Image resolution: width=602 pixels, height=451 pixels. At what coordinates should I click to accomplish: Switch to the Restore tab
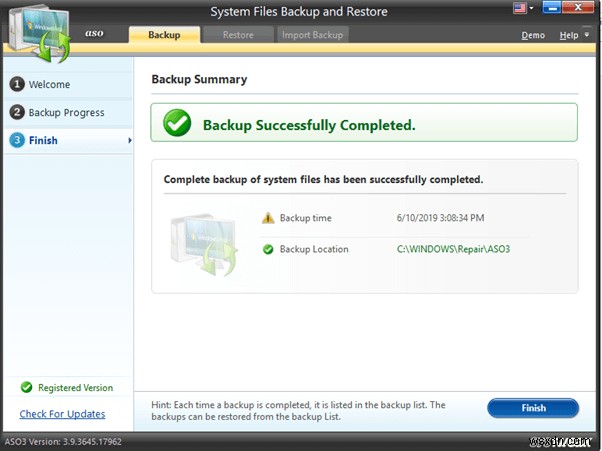(x=238, y=35)
